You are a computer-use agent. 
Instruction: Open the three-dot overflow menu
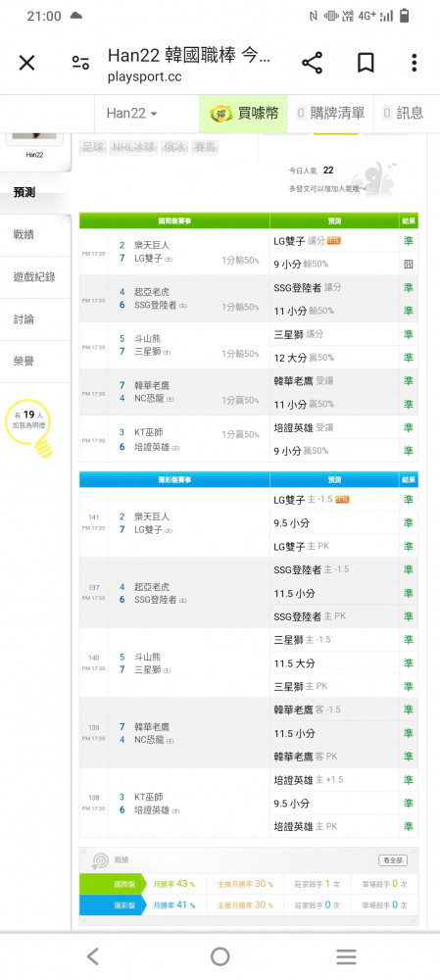414,63
